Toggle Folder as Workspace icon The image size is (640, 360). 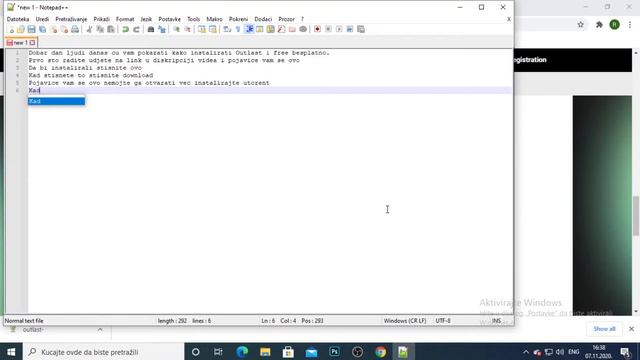292,29
